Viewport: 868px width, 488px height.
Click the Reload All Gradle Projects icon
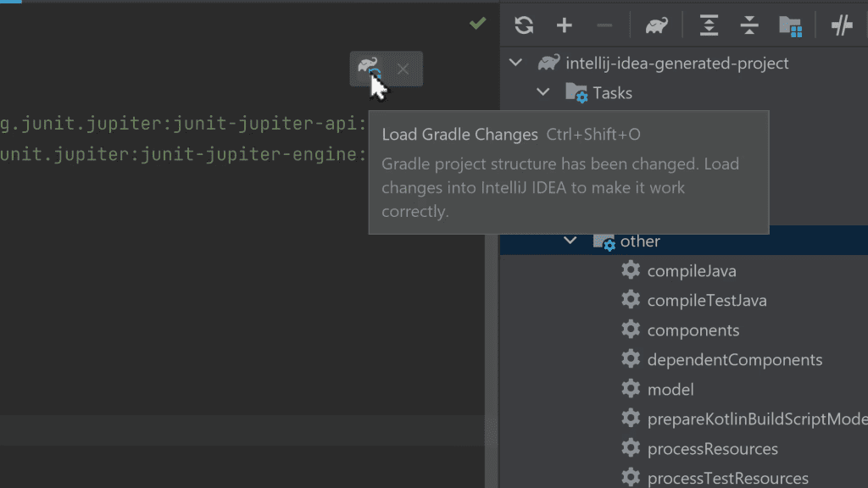[x=523, y=25]
